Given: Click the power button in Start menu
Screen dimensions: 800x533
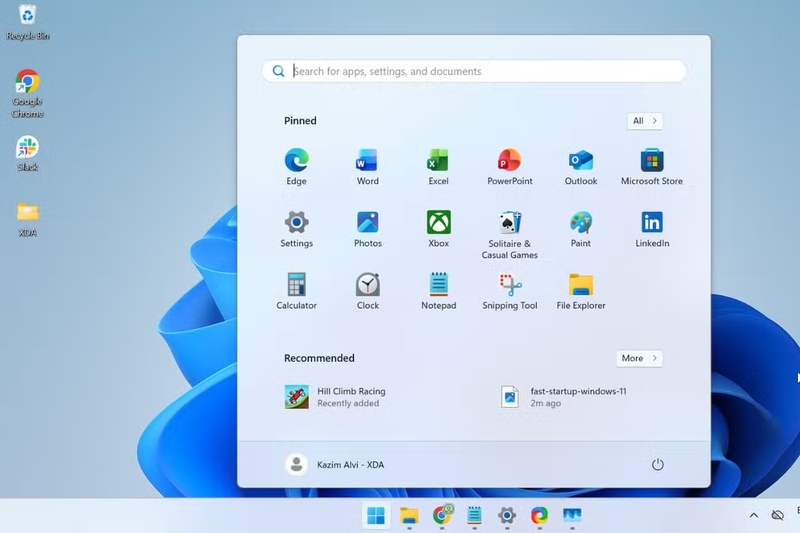Looking at the screenshot, I should pos(658,464).
